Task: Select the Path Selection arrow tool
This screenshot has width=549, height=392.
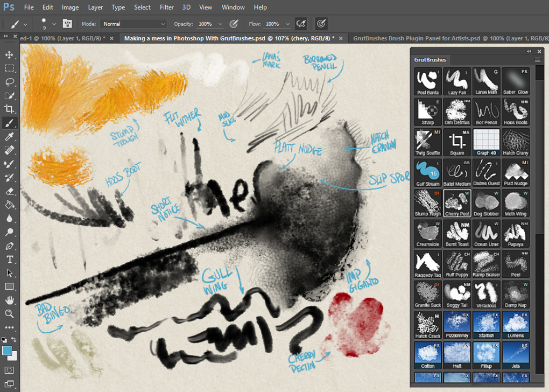Action: click(10, 273)
